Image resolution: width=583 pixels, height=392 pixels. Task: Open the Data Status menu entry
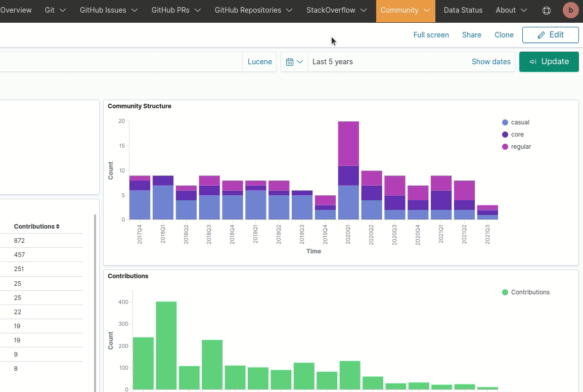[463, 10]
